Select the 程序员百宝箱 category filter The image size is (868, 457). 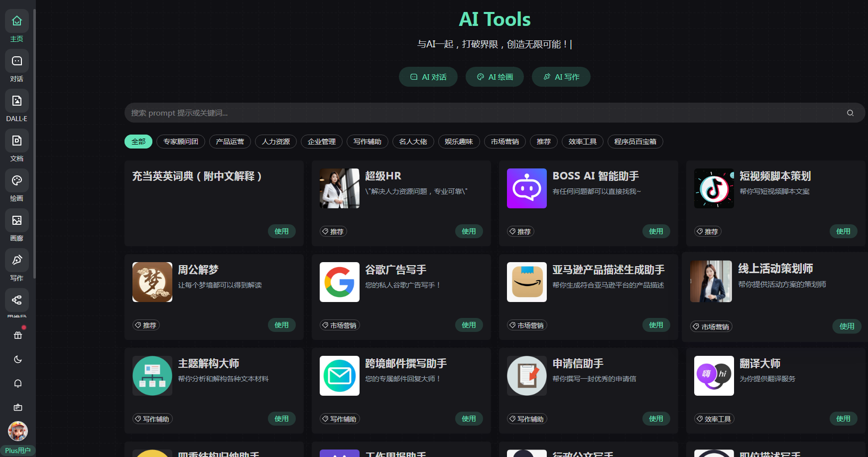tap(635, 142)
